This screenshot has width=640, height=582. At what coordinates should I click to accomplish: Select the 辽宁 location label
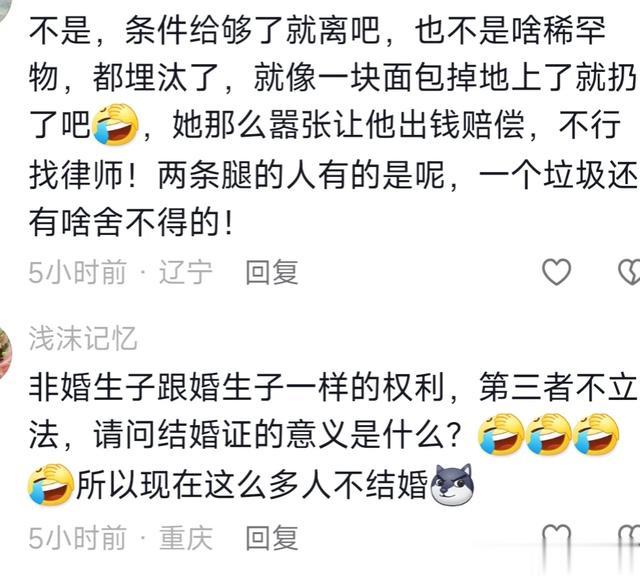186,272
